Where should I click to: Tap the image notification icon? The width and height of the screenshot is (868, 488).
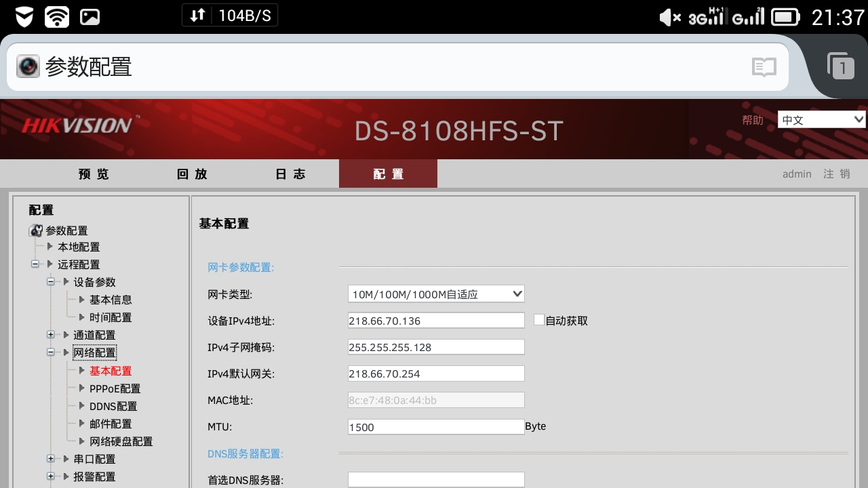90,17
